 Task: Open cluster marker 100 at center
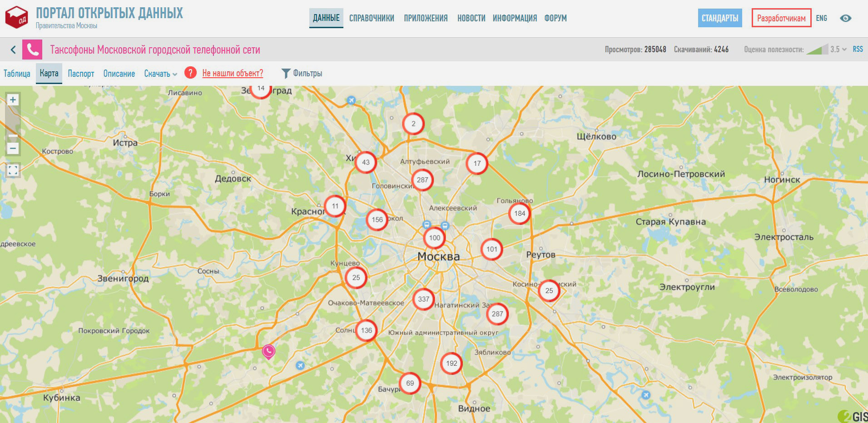click(434, 238)
